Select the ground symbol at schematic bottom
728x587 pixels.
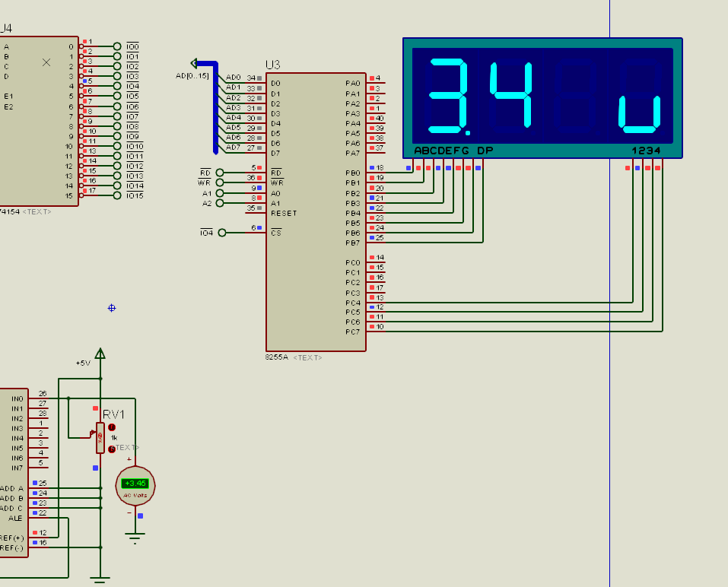[100, 579]
